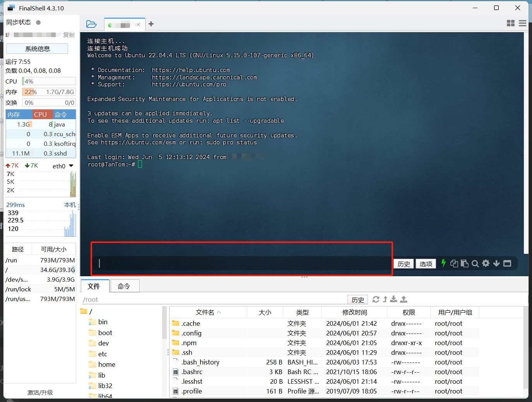Download selected file icon
This screenshot has width=532, height=402.
(393, 299)
